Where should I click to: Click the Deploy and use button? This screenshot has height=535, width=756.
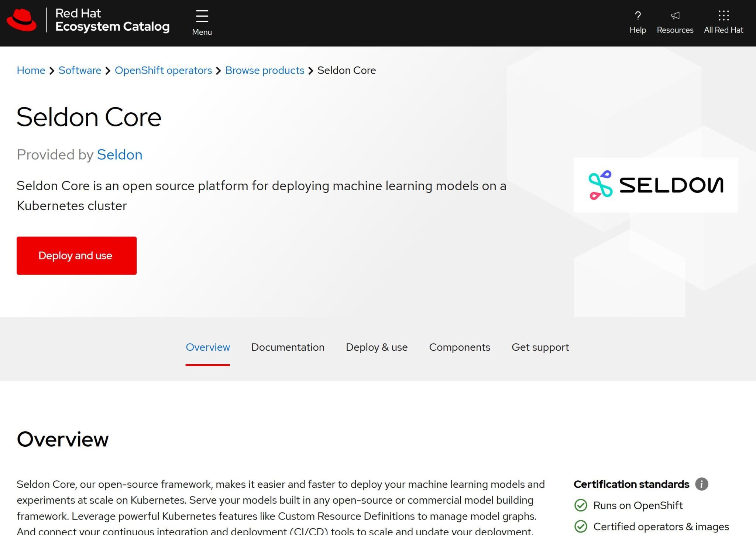pos(76,256)
